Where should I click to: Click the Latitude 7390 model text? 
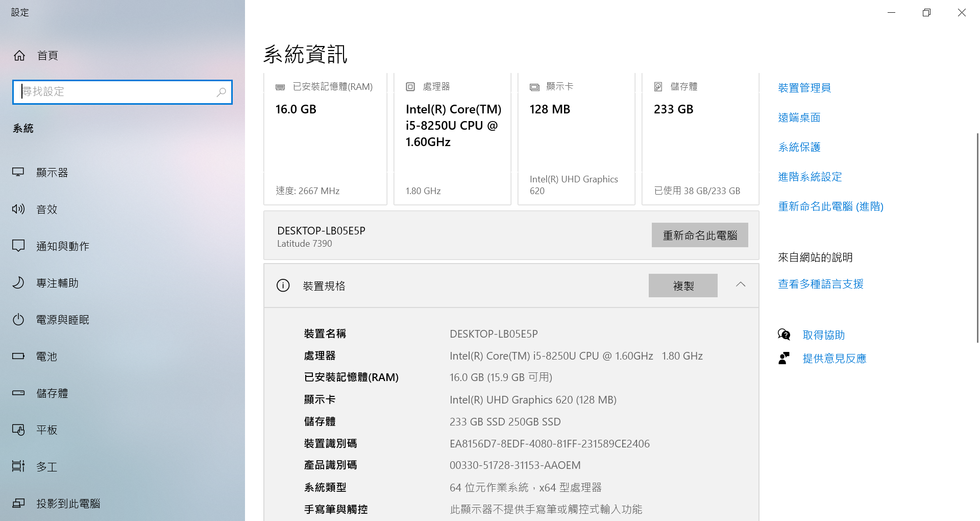tap(305, 244)
